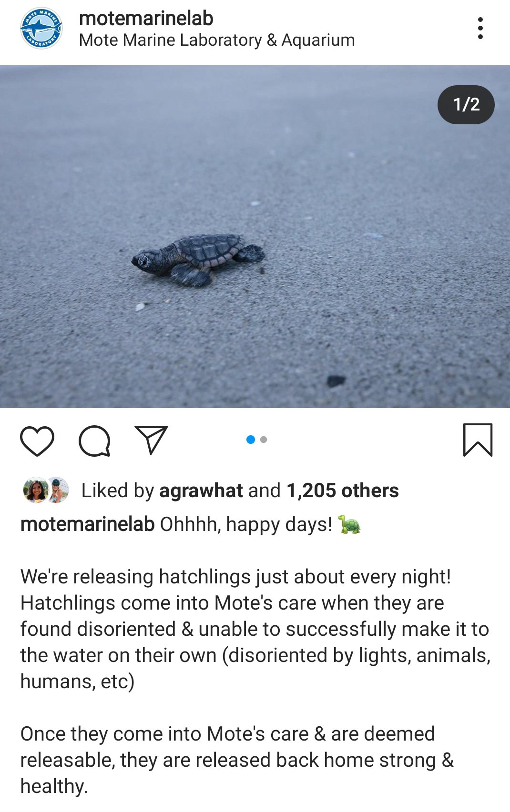Open agrawhat's profile from the likes line
The height and width of the screenshot is (812, 510).
pos(201,491)
